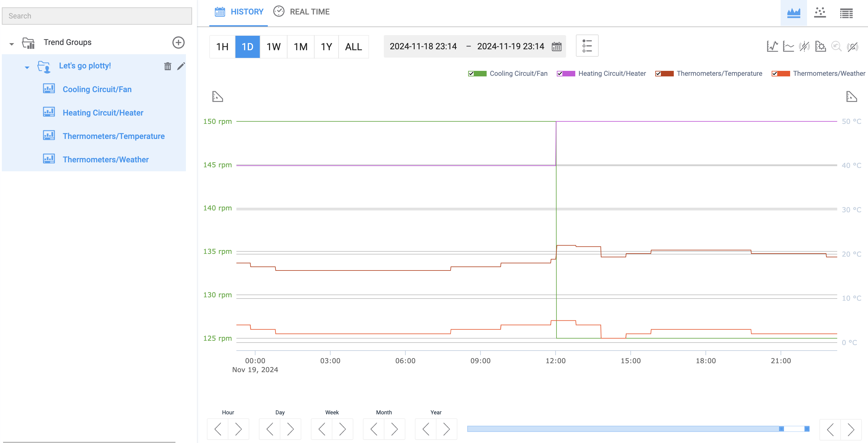Open the Thermometers/Weather trend
Viewport: 868px width, 443px height.
106,160
